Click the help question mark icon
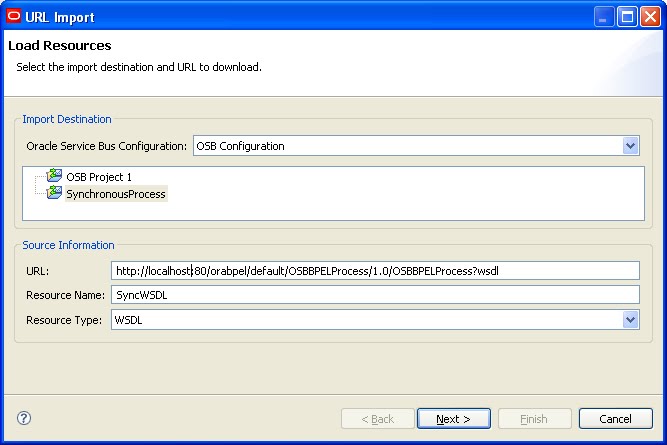 (24, 418)
